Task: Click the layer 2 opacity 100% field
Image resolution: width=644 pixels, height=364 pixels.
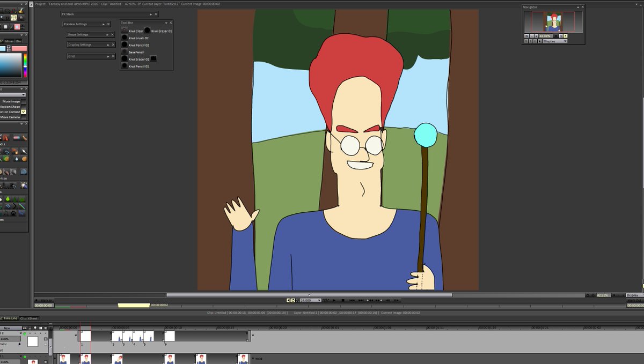Action: (x=11, y=339)
